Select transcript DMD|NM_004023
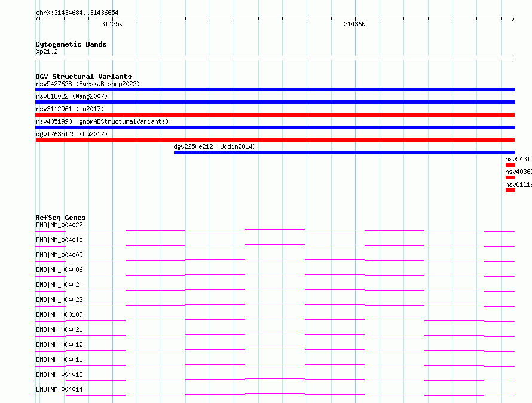This screenshot has height=403, width=532. 59,300
